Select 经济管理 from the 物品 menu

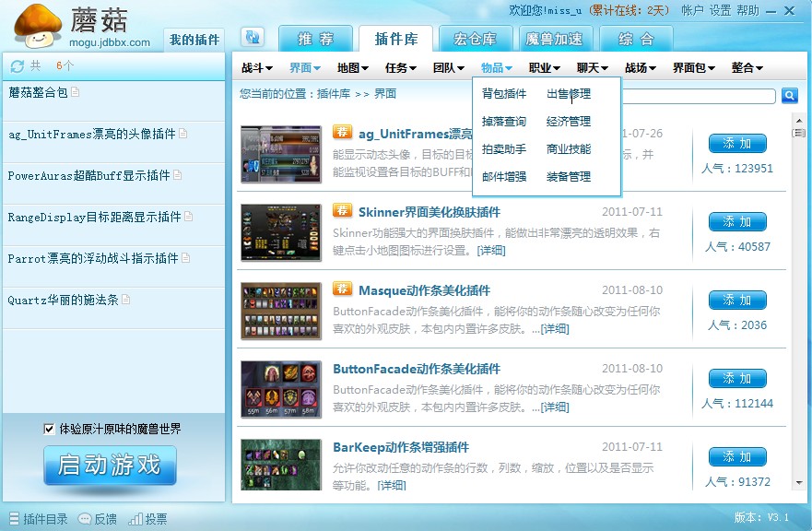tap(569, 121)
